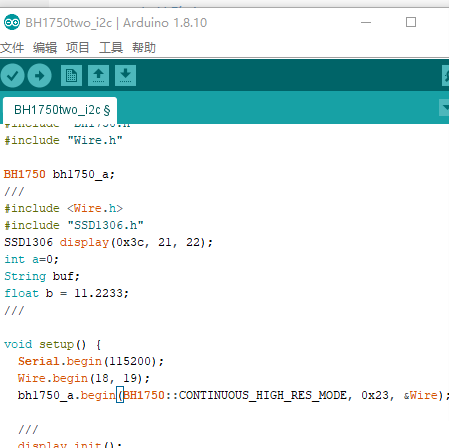
Task: Click the 'String buf;' line
Action: coord(42,276)
